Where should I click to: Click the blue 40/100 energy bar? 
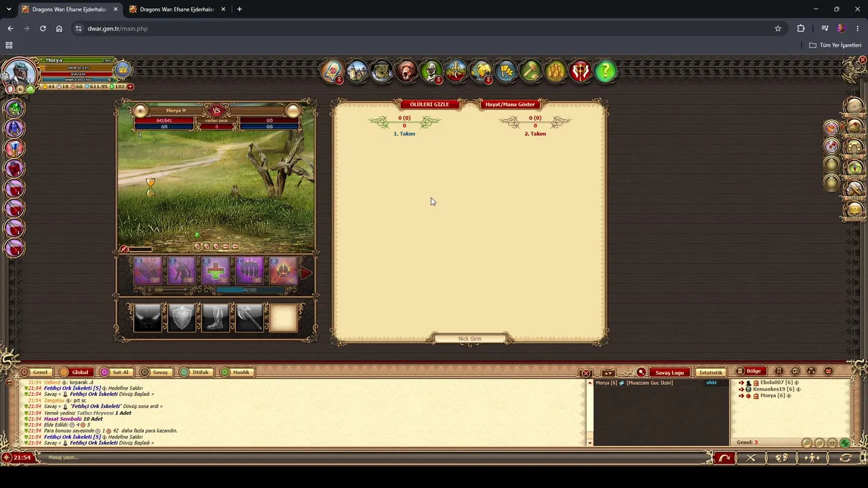250,290
